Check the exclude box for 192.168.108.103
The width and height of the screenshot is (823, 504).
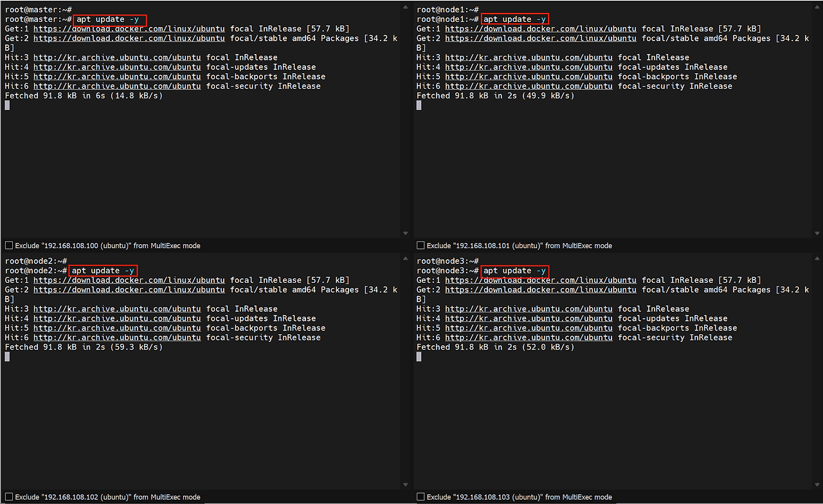pos(421,497)
